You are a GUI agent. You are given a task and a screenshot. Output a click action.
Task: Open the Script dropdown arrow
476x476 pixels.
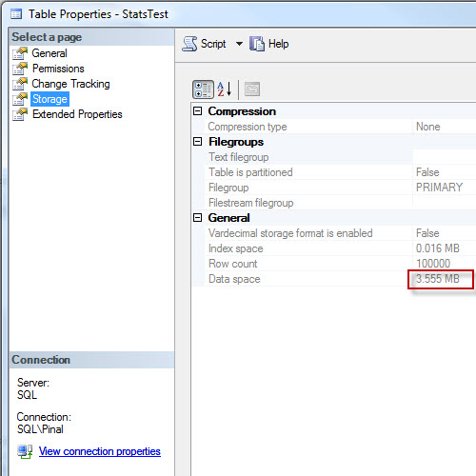click(x=239, y=44)
